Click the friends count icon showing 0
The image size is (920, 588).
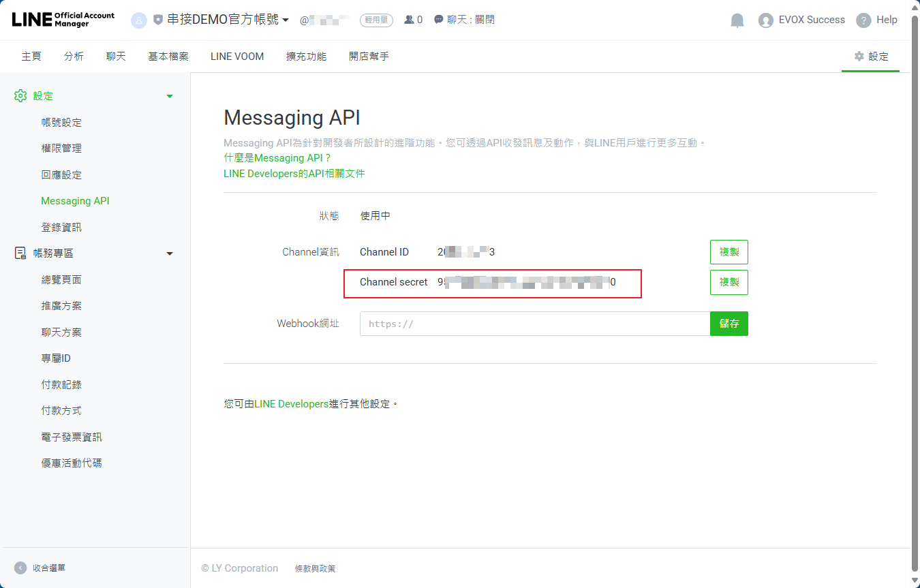tap(409, 20)
